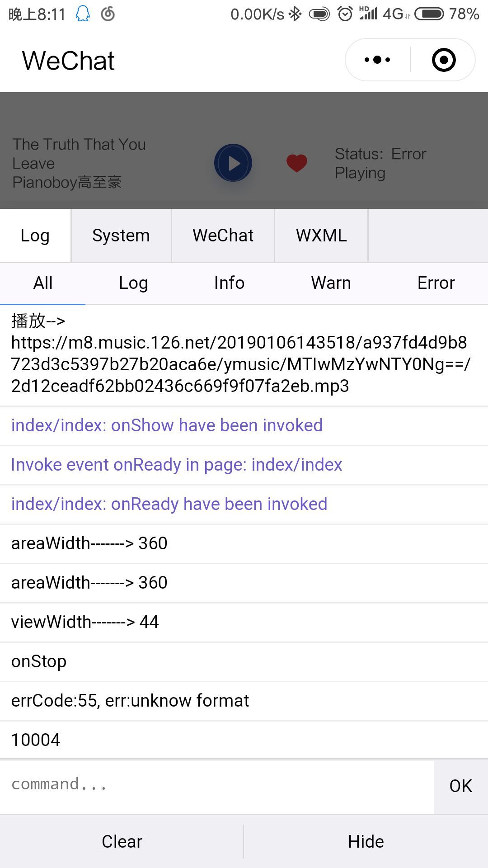Image resolution: width=488 pixels, height=868 pixels.
Task: Tap the blue play button
Action: [233, 163]
